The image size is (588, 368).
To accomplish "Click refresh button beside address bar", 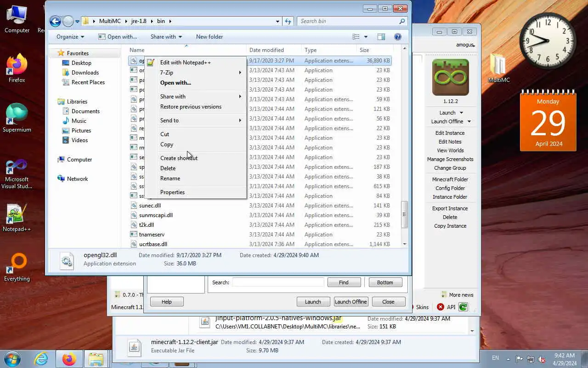I will coord(288,21).
